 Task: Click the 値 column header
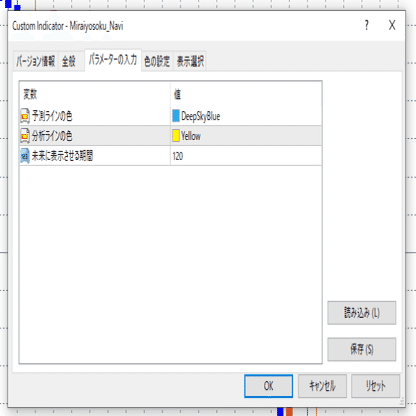[177, 94]
